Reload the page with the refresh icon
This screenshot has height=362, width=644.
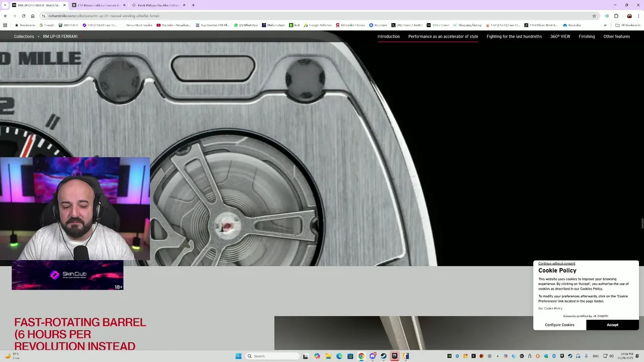point(23,16)
